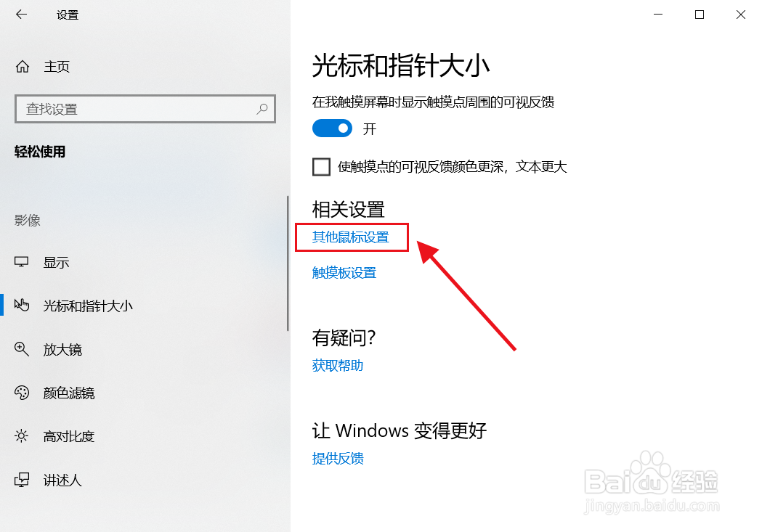Click the 讲述人 narrator icon

[21, 480]
